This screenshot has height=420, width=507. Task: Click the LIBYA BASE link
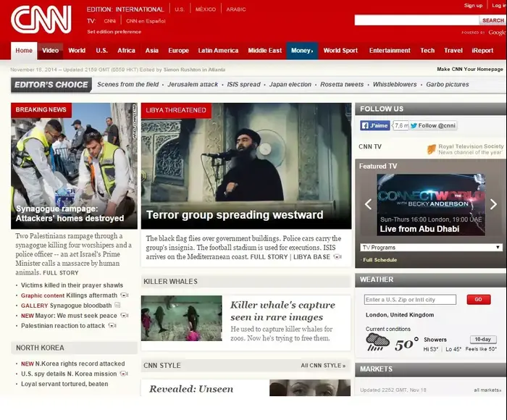click(x=311, y=257)
